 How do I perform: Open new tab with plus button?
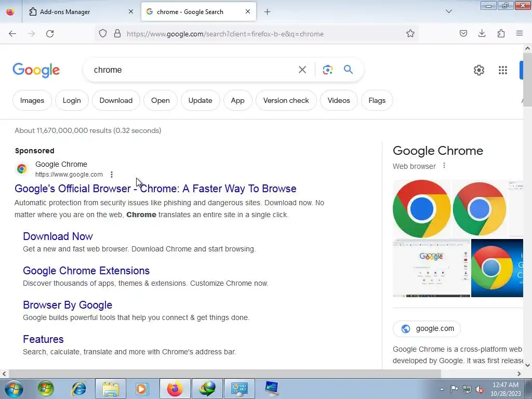coord(268,12)
